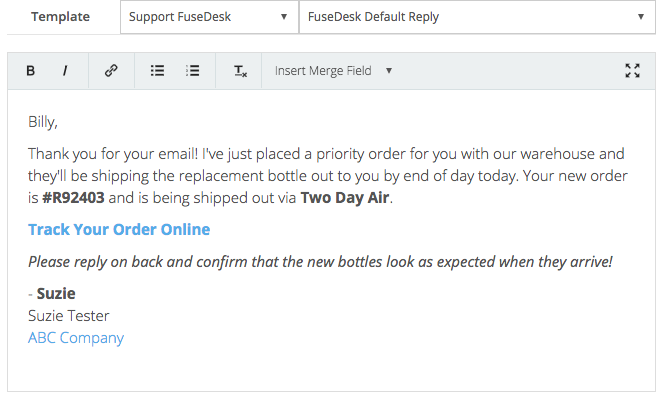
Task: Clear text formatting icon
Action: click(240, 71)
